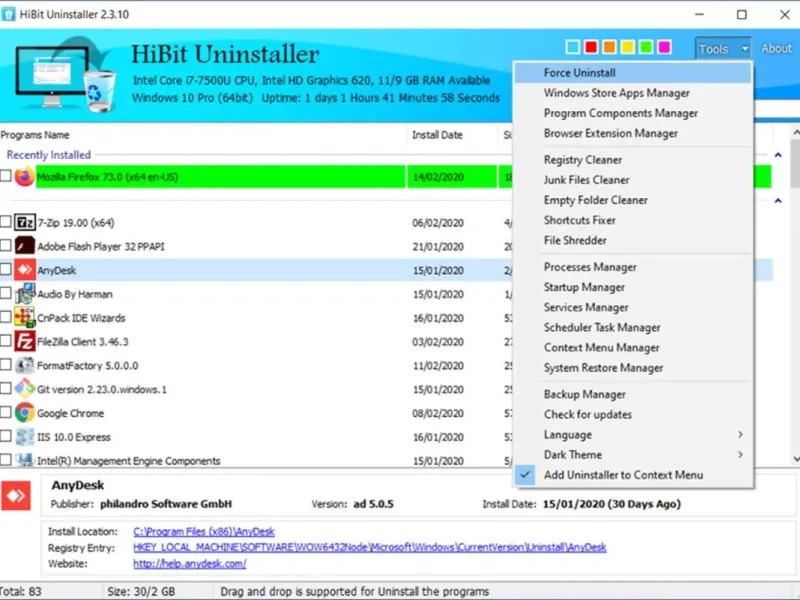The image size is (800, 600).
Task: Click the program list scroll down arrow
Action: tap(795, 459)
